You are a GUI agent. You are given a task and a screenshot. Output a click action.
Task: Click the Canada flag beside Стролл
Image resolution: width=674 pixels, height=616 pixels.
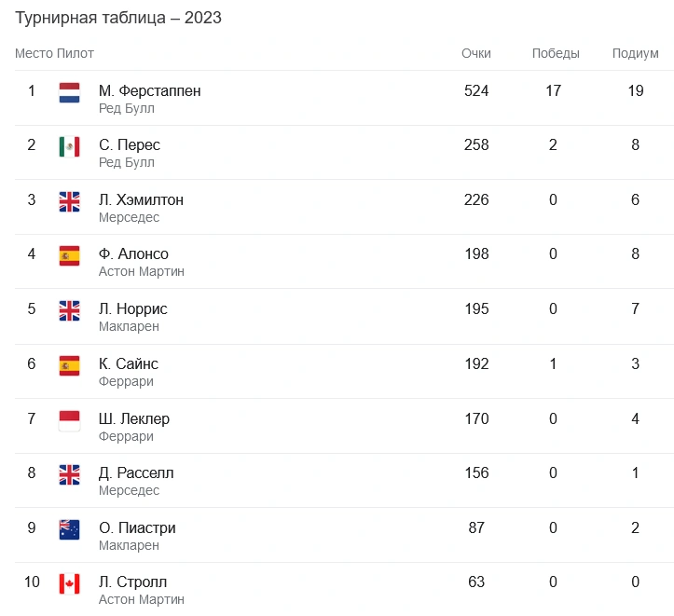coord(69,583)
